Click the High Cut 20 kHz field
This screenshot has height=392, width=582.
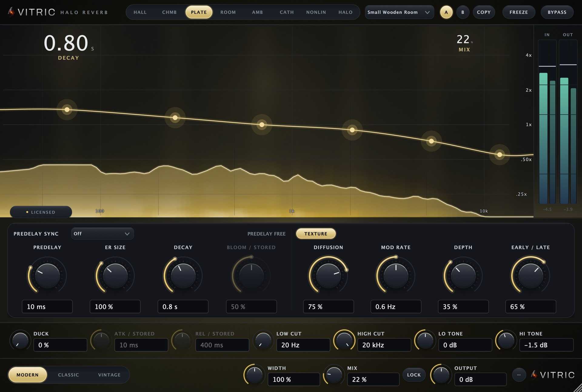click(384, 345)
